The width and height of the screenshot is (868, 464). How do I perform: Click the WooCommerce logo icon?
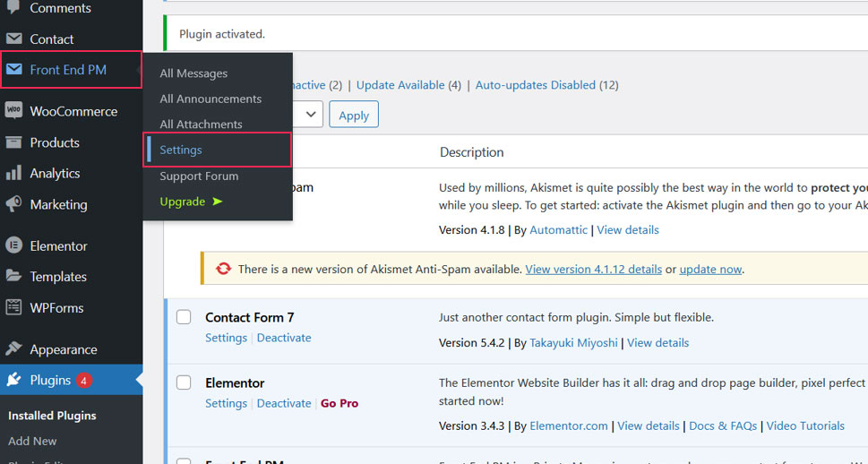(13, 111)
